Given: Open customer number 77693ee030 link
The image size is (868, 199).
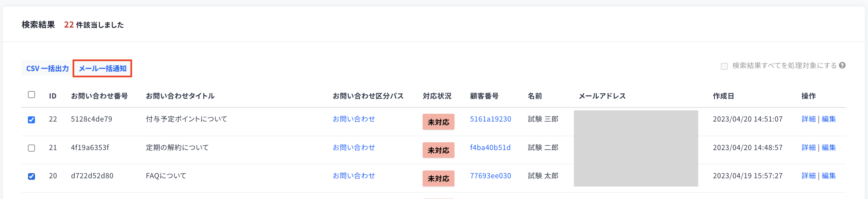Looking at the screenshot, I should coord(490,176).
